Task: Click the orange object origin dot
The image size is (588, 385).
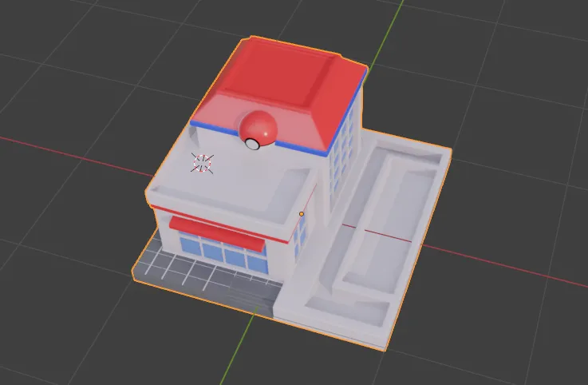Action: coord(302,214)
